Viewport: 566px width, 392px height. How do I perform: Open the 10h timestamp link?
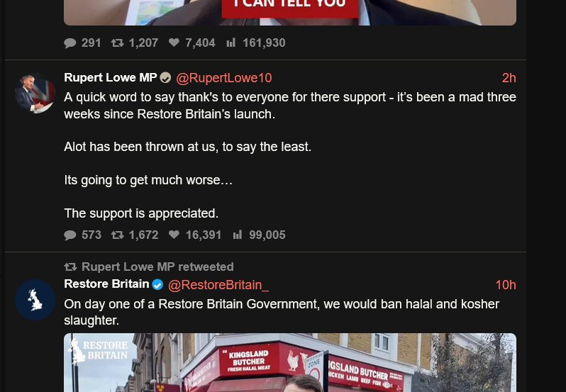[506, 285]
